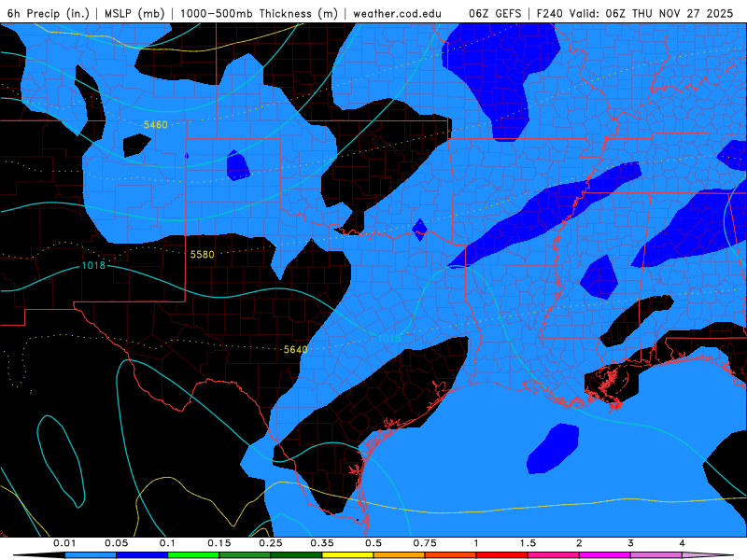747x560 pixels.
Task: Click the pink 1.5-2 legend swatch
Action: (x=554, y=555)
